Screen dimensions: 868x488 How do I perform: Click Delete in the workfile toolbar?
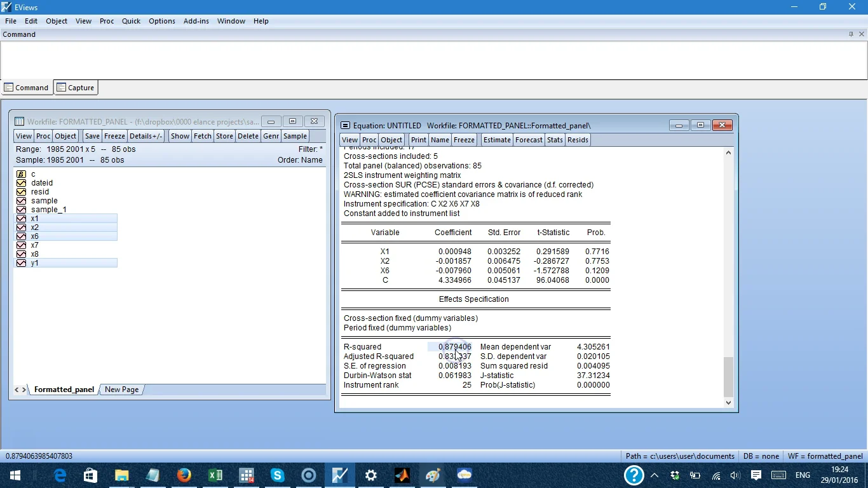(248, 136)
